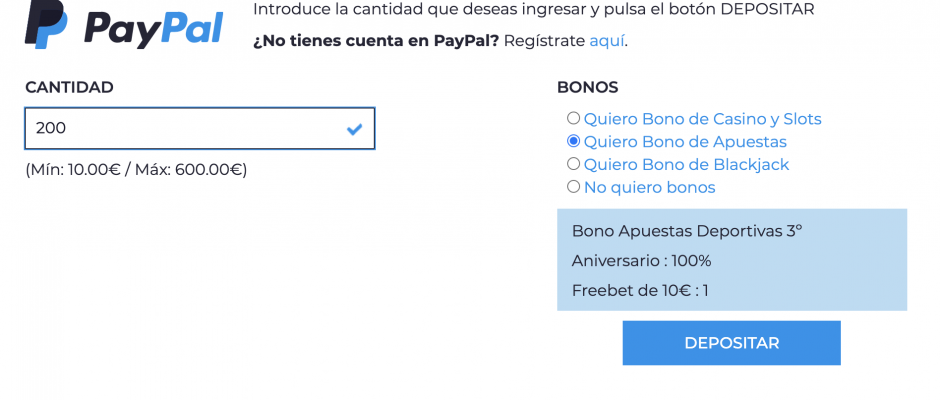Click the "Freebet de 10€ : 1" line
Viewport: 940px width, 400px height.
[640, 291]
